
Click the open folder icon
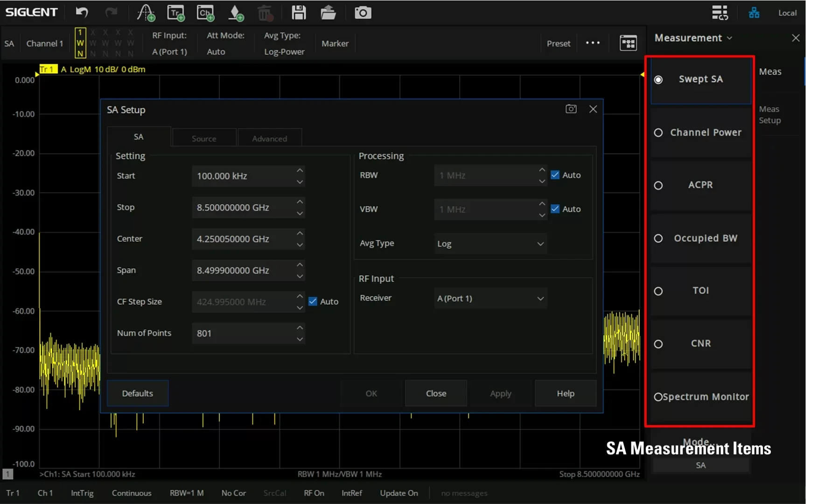pyautogui.click(x=328, y=13)
